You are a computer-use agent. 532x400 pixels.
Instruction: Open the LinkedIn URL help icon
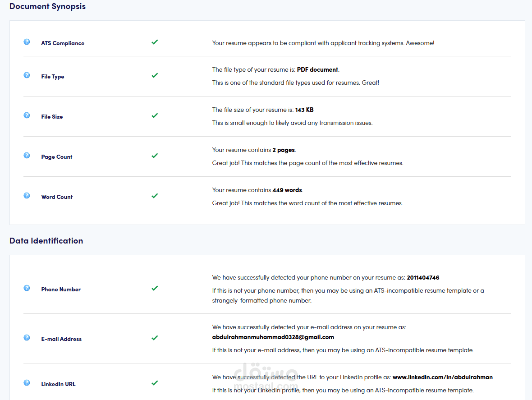tap(27, 383)
